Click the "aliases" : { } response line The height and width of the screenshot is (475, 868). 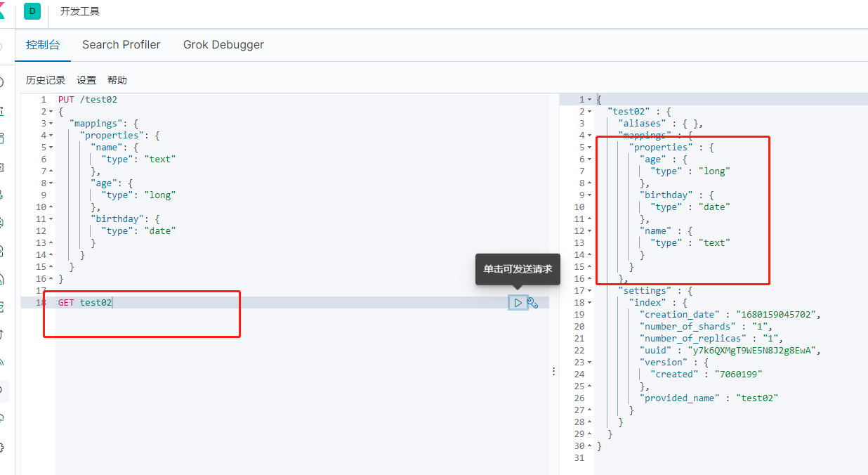(x=661, y=124)
